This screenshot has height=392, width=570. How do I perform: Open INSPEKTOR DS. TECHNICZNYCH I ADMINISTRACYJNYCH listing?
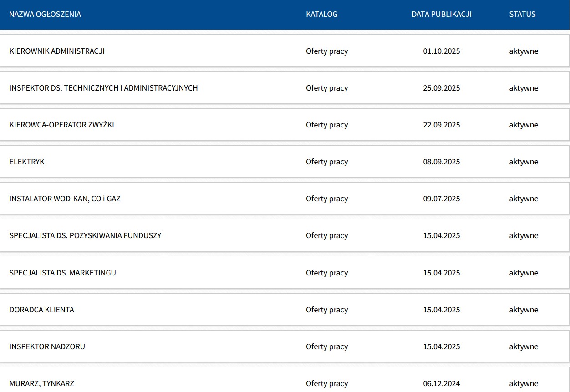103,88
